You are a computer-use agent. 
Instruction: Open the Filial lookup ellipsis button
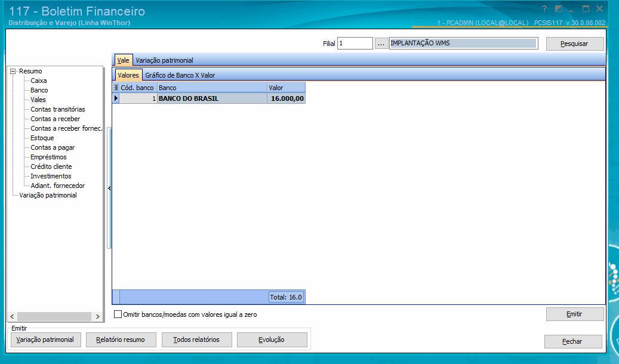point(381,44)
